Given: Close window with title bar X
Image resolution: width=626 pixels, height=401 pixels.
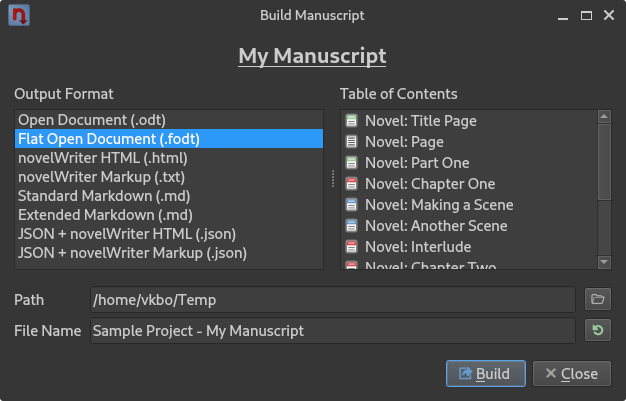Looking at the screenshot, I should [609, 15].
